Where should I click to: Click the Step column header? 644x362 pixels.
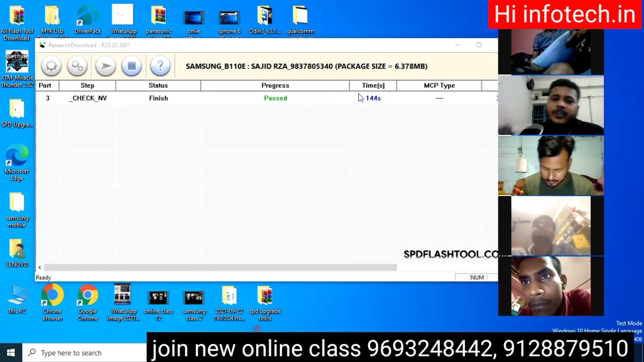pos(88,85)
